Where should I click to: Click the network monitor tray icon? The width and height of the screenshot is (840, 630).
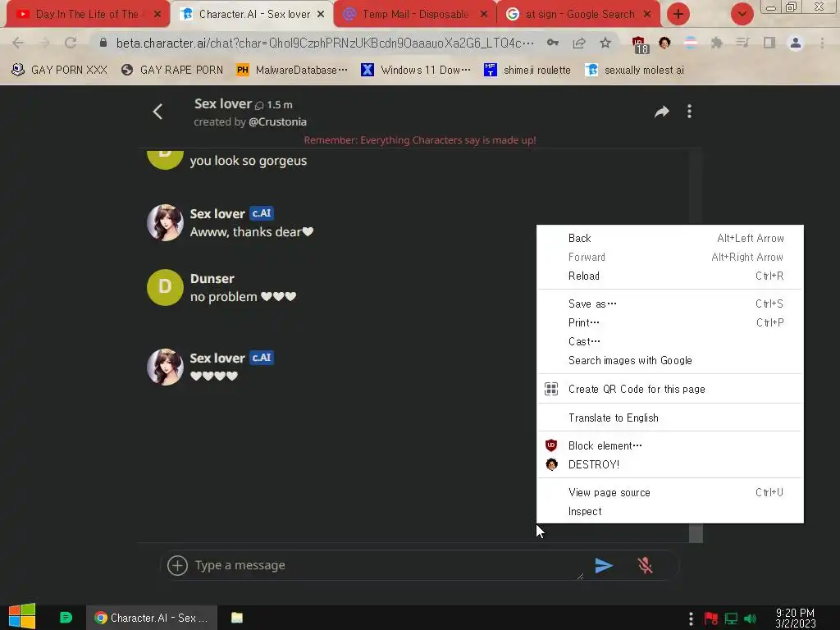click(x=731, y=619)
